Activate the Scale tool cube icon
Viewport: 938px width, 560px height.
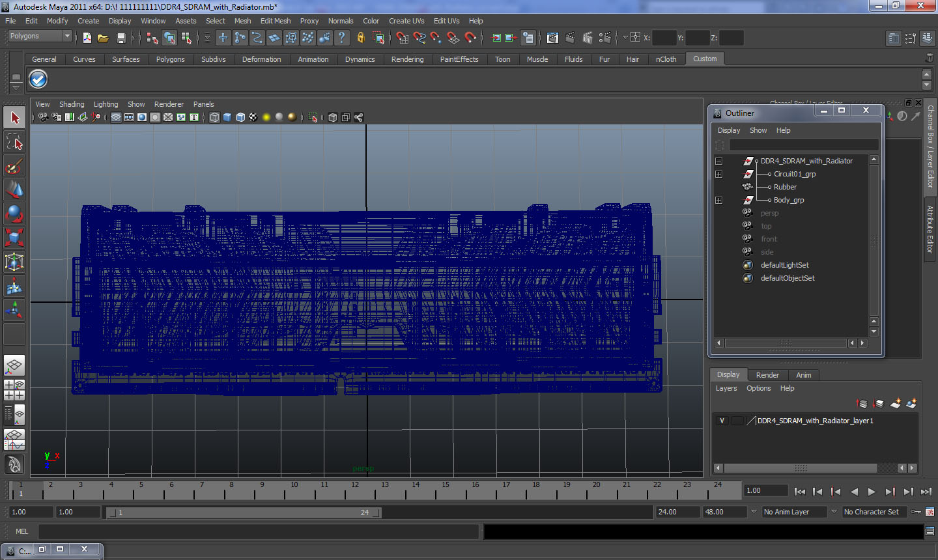click(x=14, y=238)
